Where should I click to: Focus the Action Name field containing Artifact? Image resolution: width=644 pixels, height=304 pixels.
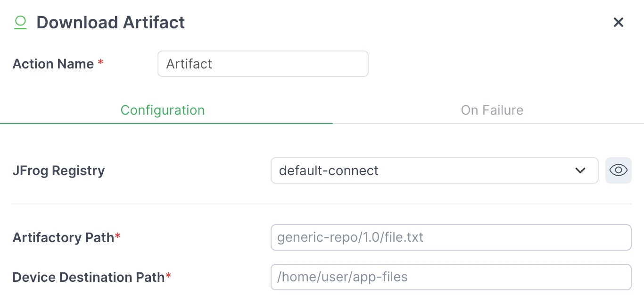tap(263, 64)
